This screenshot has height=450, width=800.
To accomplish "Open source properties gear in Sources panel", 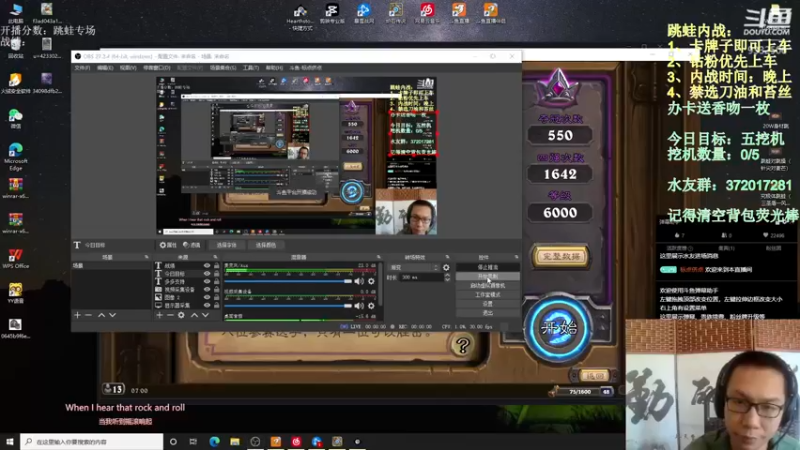I will point(181,315).
